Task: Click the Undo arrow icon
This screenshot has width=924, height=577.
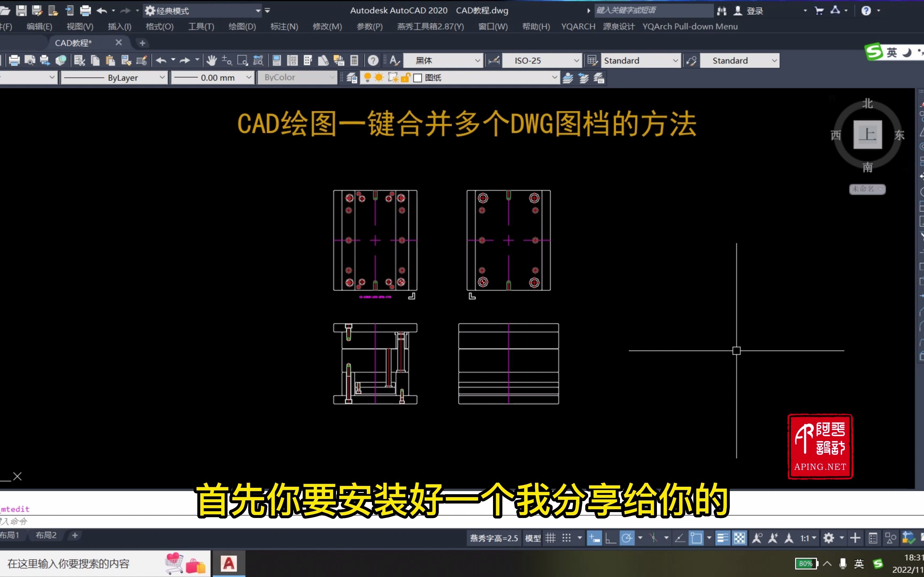Action: click(161, 60)
